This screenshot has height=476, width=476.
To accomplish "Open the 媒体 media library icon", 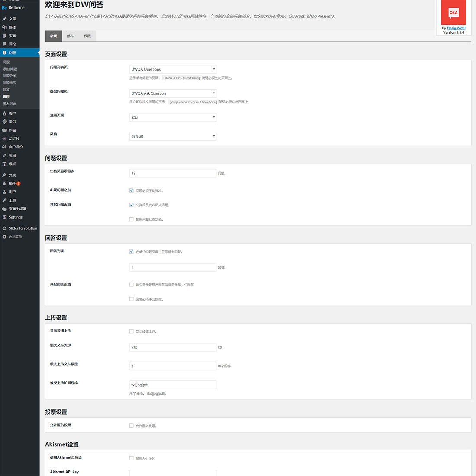I will 4,27.
